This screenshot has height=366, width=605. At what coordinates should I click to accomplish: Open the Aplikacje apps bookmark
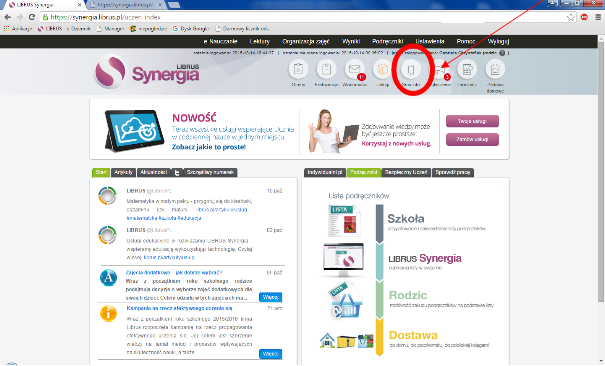pyautogui.click(x=18, y=29)
